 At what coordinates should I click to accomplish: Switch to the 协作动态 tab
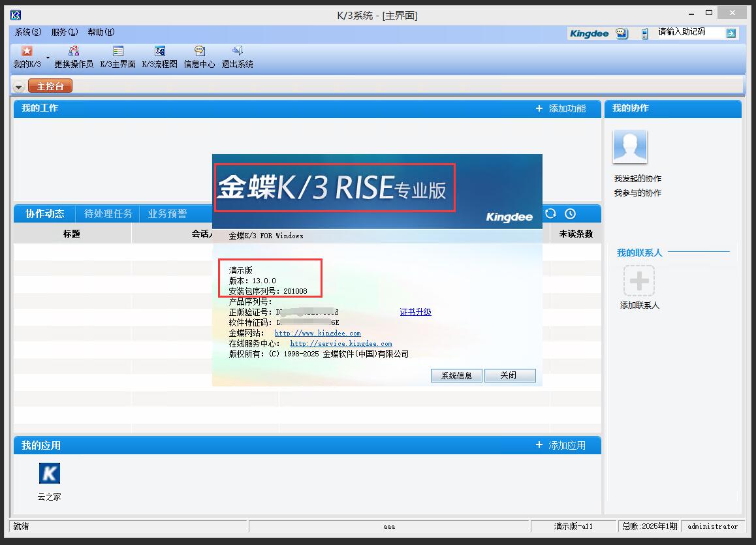(x=45, y=213)
